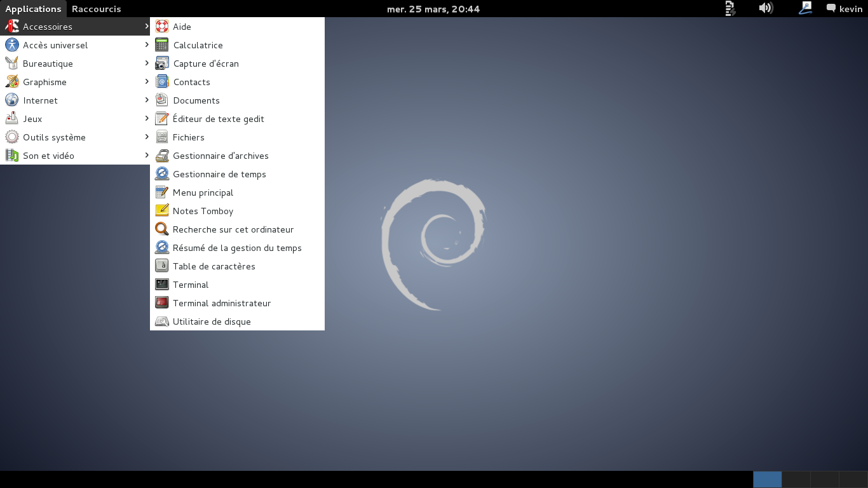
Task: Click the Gestionnaire d'archives label
Action: click(220, 156)
